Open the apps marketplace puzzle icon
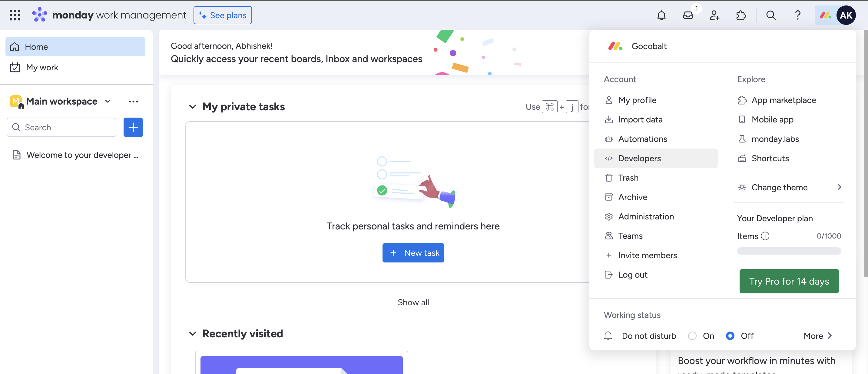 tap(741, 15)
